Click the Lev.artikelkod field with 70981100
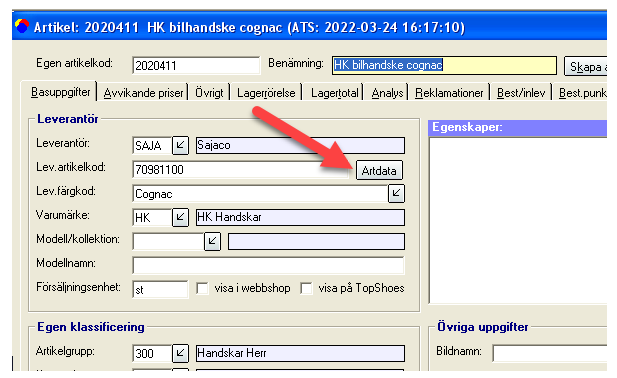Screen dimensions: 617x378 pyautogui.click(x=240, y=170)
